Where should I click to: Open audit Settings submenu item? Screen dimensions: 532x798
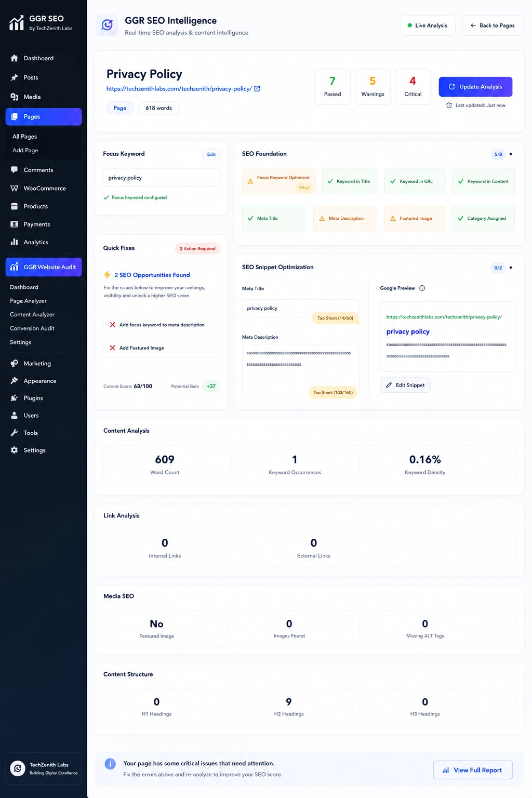(x=21, y=342)
